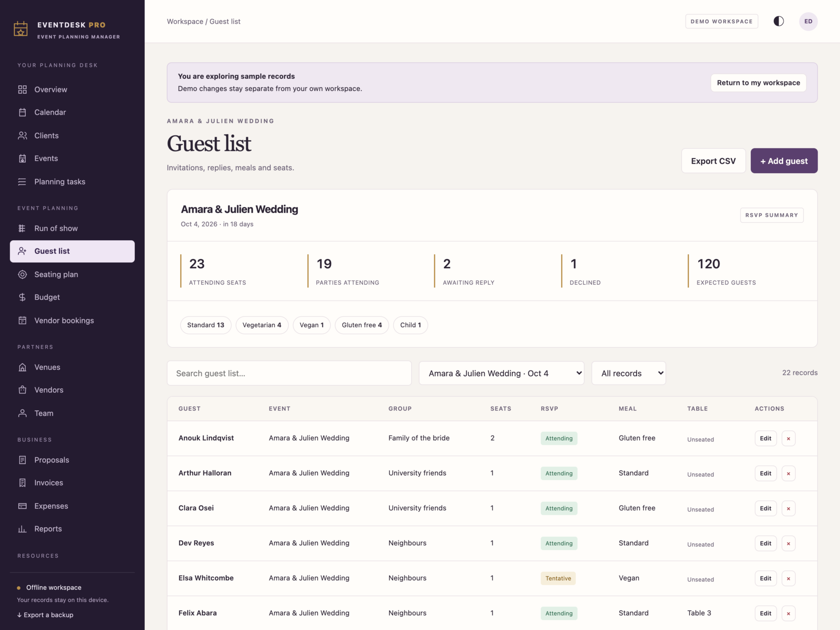Click the Proposals document icon
840x630 pixels.
coord(22,460)
